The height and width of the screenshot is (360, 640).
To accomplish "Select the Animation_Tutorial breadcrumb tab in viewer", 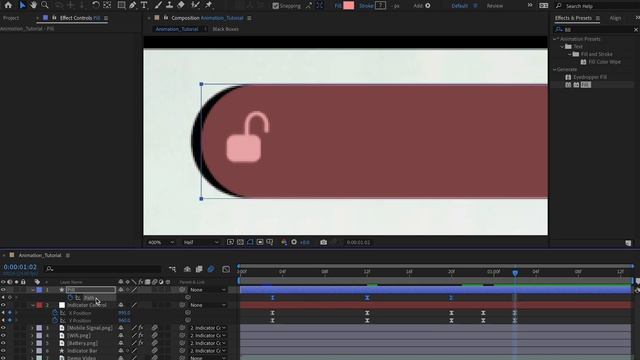I will [177, 29].
